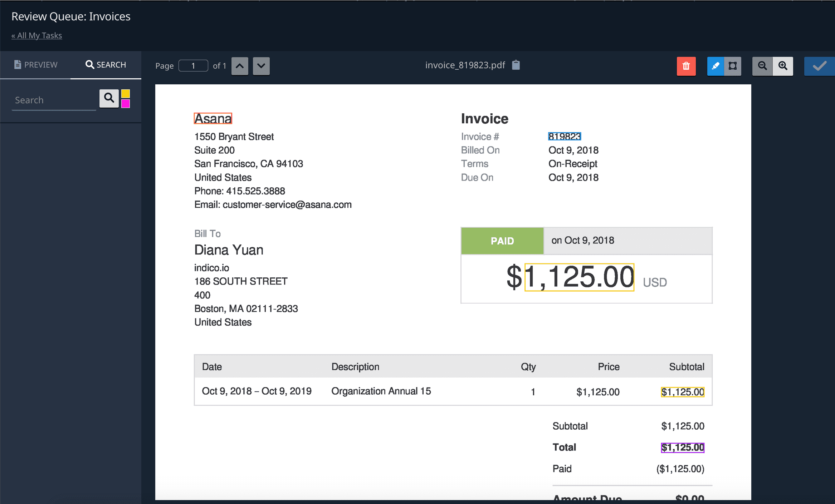This screenshot has width=835, height=504.
Task: Click the red trash delete icon
Action: tap(686, 66)
